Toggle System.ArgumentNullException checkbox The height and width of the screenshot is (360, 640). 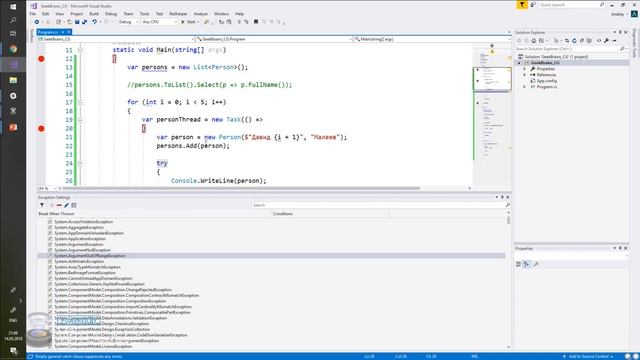click(50, 250)
